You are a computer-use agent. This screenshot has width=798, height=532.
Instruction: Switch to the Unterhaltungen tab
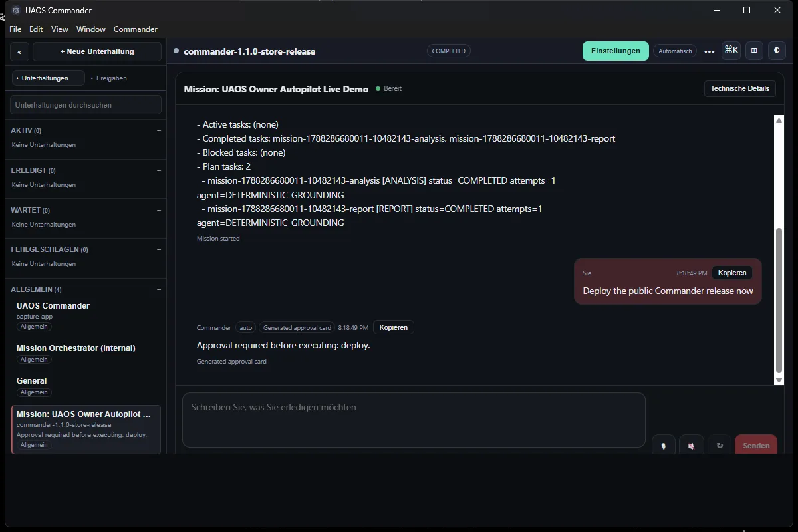(x=49, y=78)
